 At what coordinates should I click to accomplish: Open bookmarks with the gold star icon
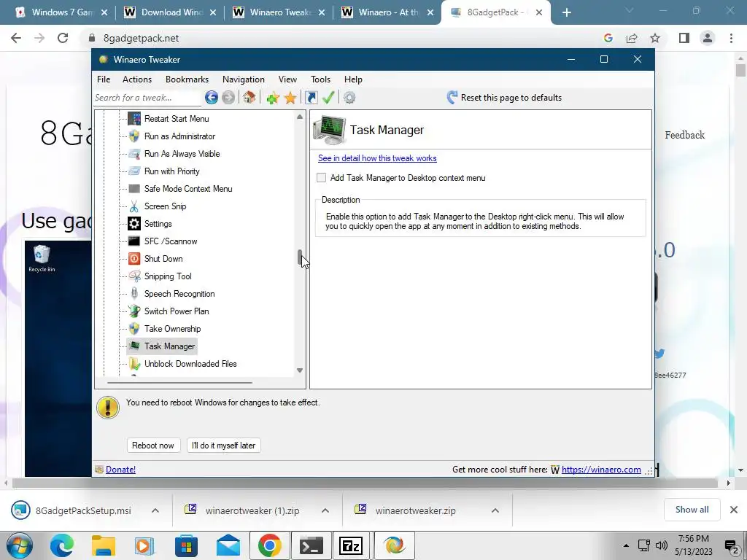[x=290, y=98]
